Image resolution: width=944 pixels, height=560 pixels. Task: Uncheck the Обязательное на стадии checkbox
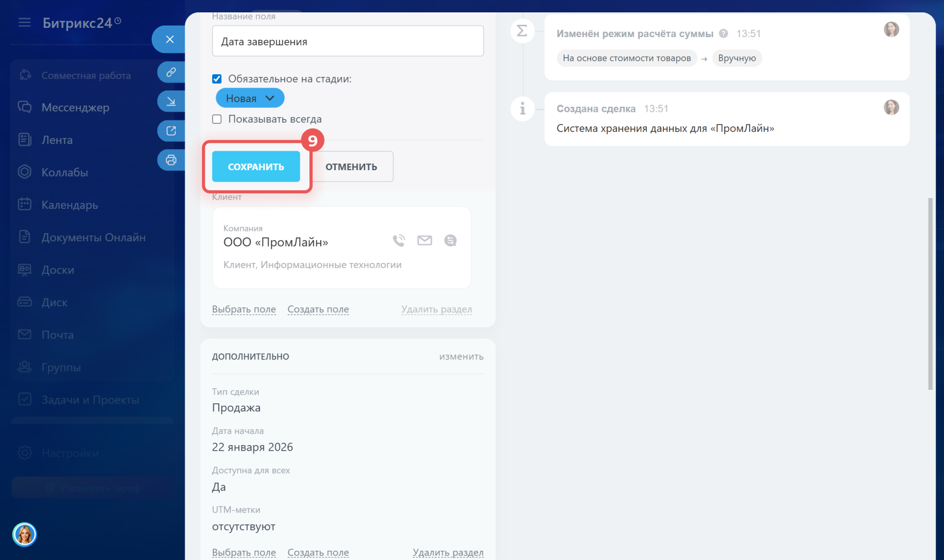[217, 79]
